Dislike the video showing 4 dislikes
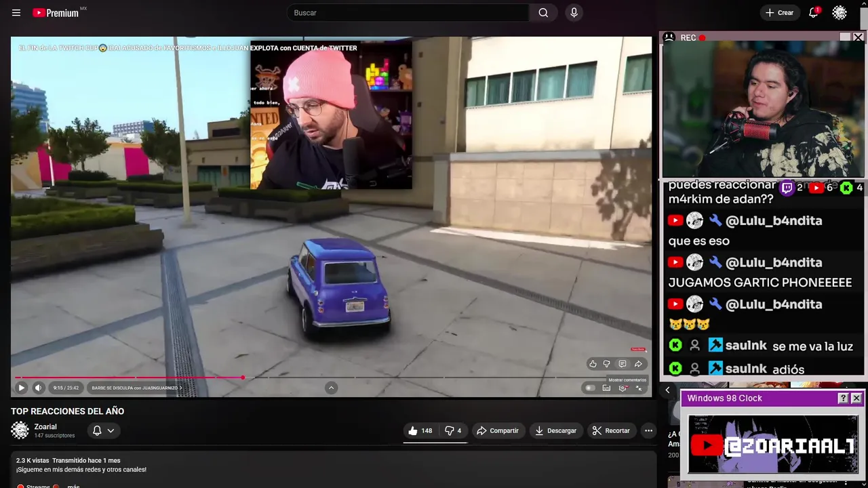Screen dimensions: 868x488 [452, 430]
